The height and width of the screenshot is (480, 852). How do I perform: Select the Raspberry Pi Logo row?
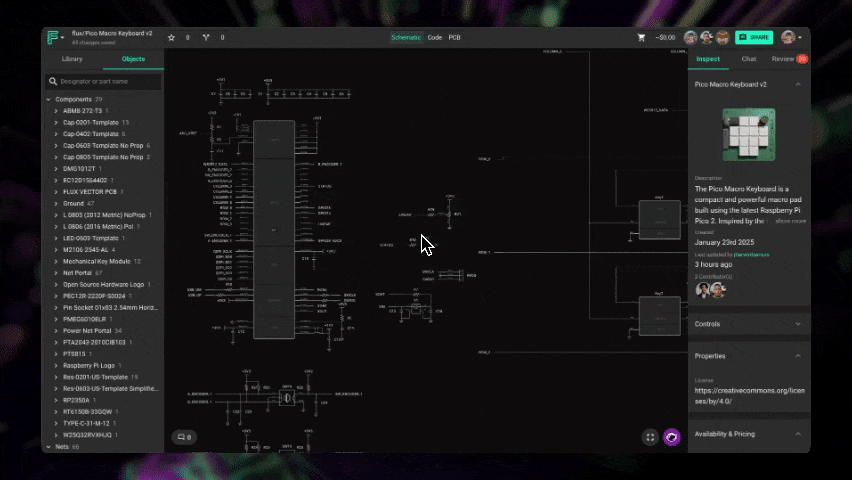103,365
